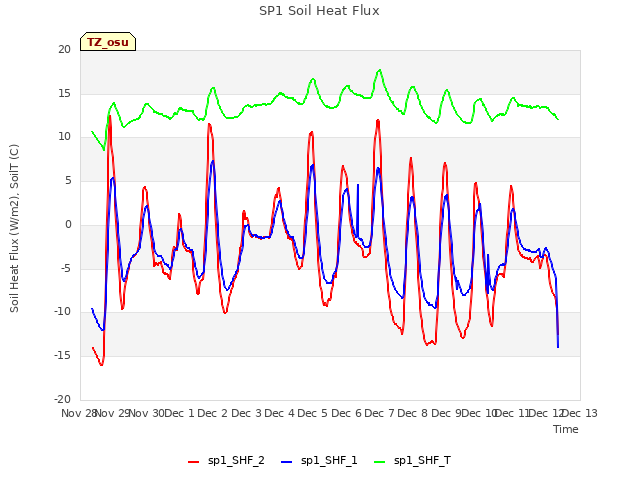Click the green line peak near Dec 7
This screenshot has height=480, width=640.
click(380, 70)
